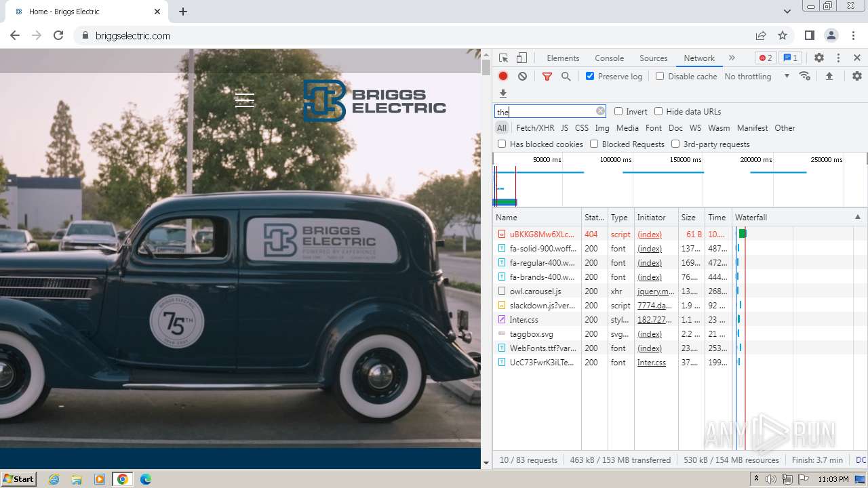Click the 2 errors badge
Viewport: 868px width, 488px height.
coord(766,58)
